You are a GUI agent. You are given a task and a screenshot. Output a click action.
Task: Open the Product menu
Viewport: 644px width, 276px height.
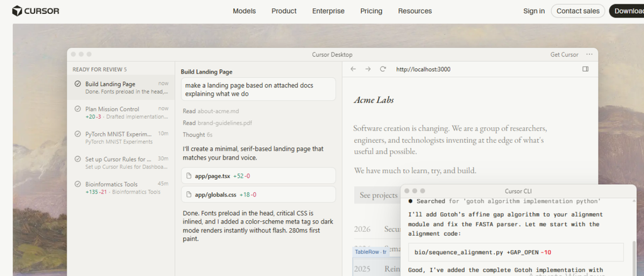pyautogui.click(x=284, y=11)
